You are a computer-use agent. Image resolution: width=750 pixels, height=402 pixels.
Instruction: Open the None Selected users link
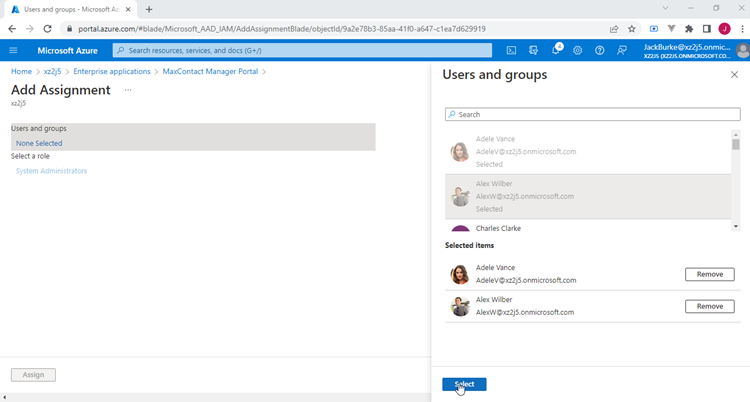coord(39,143)
